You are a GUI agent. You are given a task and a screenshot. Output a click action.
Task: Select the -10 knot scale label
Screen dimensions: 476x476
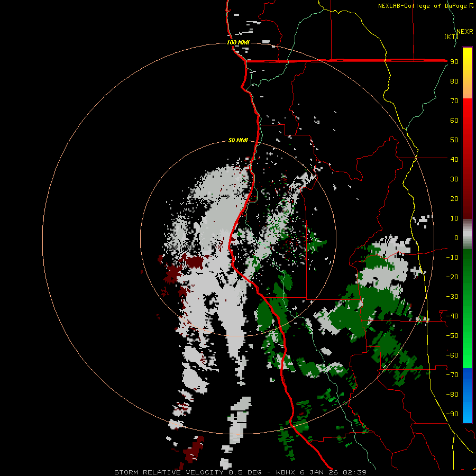[x=452, y=258]
